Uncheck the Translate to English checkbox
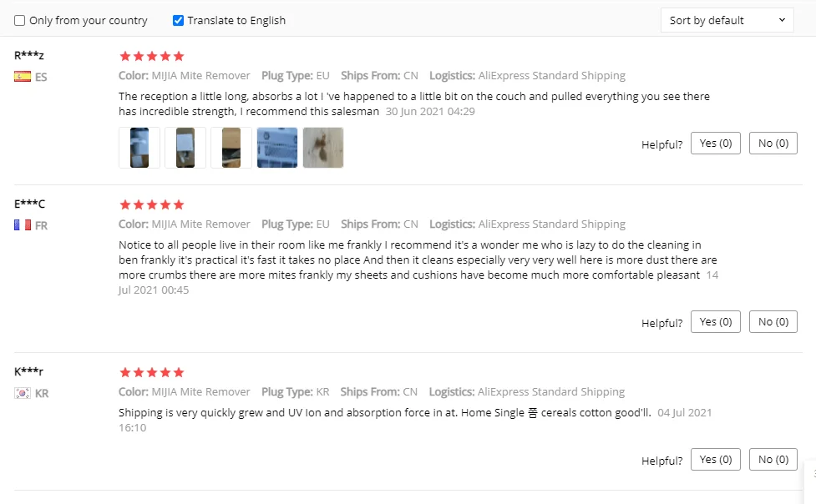Image resolution: width=816 pixels, height=504 pixels. [x=178, y=21]
